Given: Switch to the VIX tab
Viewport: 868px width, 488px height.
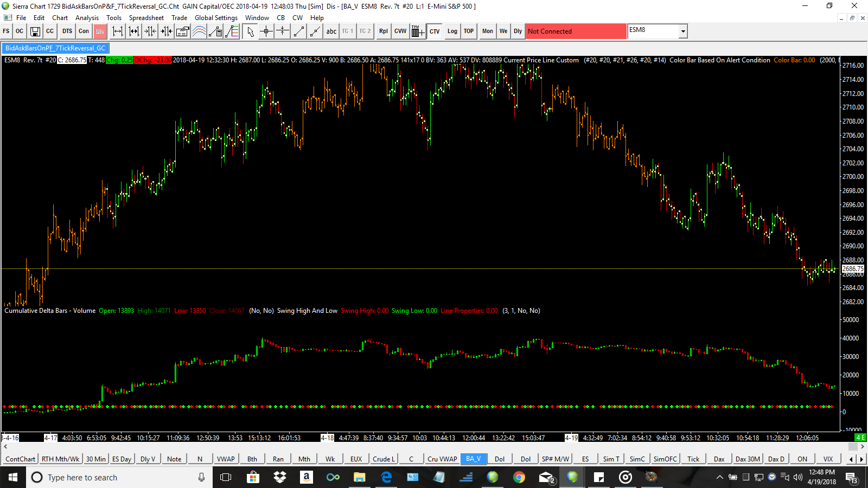Looking at the screenshot, I should click(x=828, y=459).
